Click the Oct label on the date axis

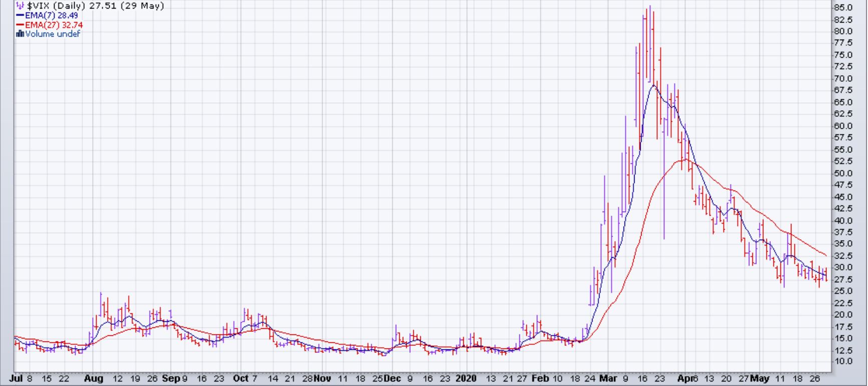pyautogui.click(x=241, y=378)
